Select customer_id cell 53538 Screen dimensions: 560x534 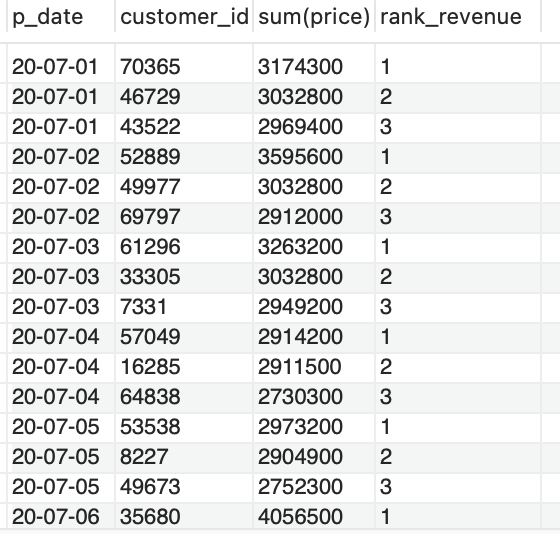tap(184, 427)
